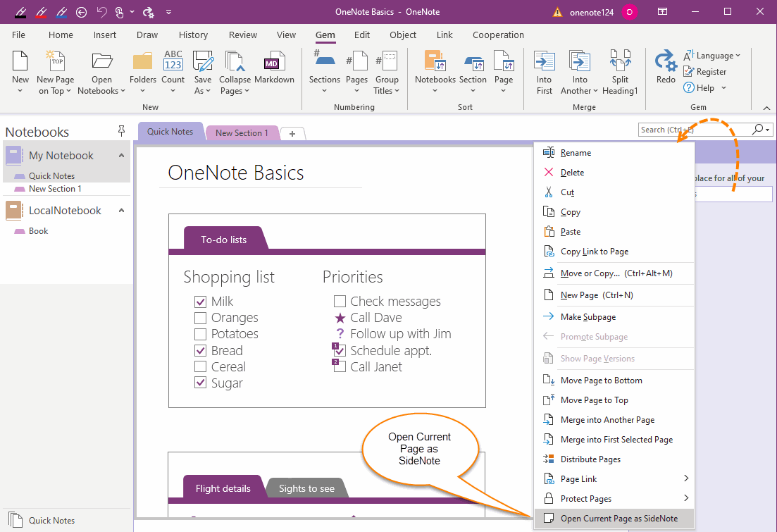Choose Distribute Pages from context menu
Viewport: 777px width, 532px height.
614,459
